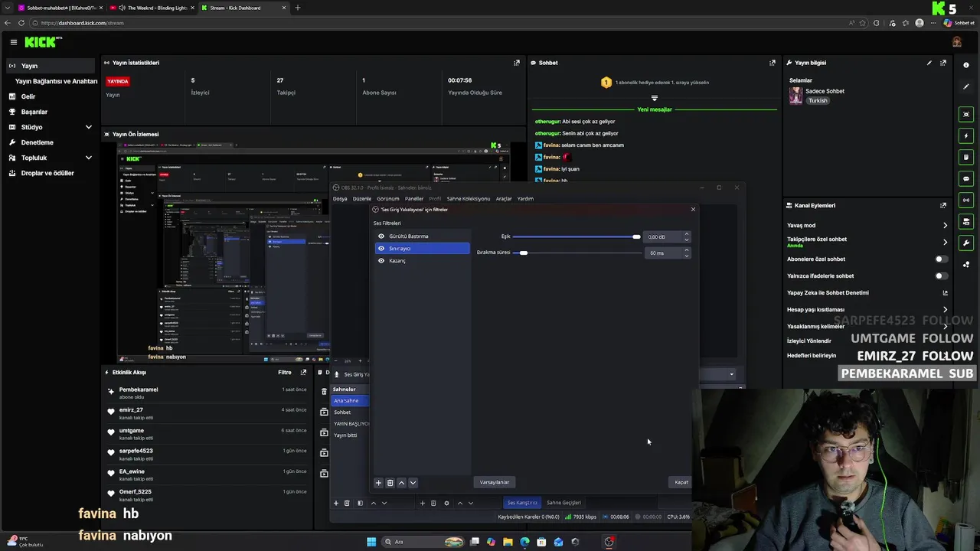Screen dimensions: 980x551
Task: Open Yapay Zeka ile Sohbet Denetimi external link
Action: coord(945,292)
